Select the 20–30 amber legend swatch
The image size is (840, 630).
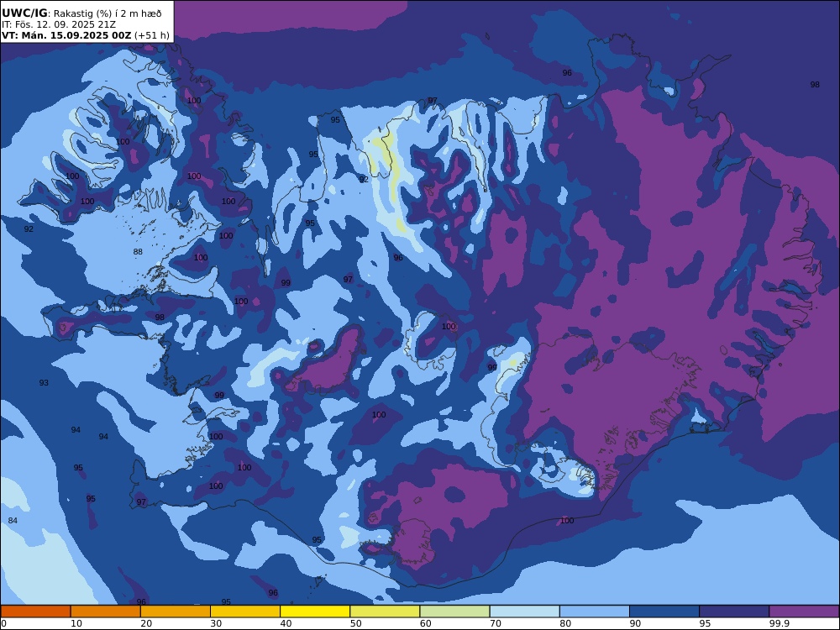click(176, 612)
